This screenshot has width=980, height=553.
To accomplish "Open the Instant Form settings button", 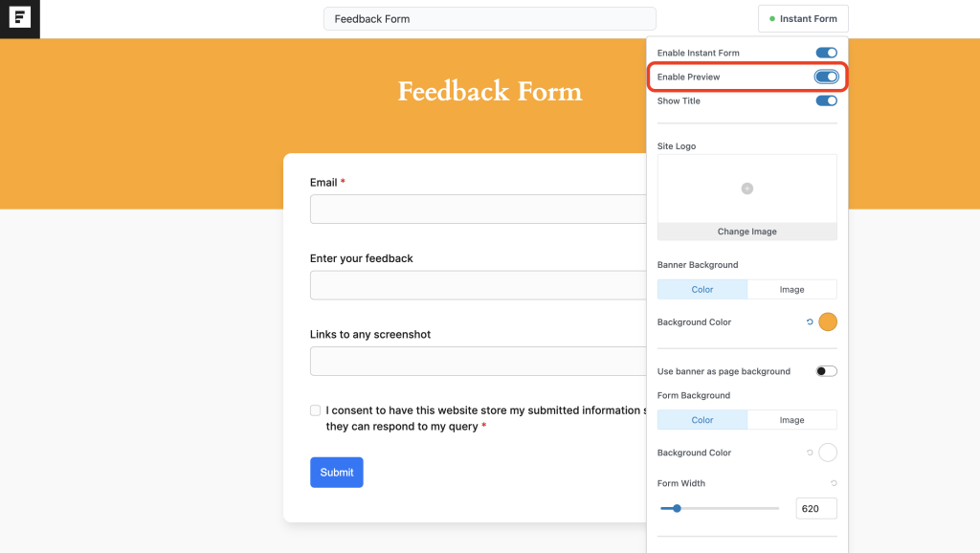I will click(803, 18).
